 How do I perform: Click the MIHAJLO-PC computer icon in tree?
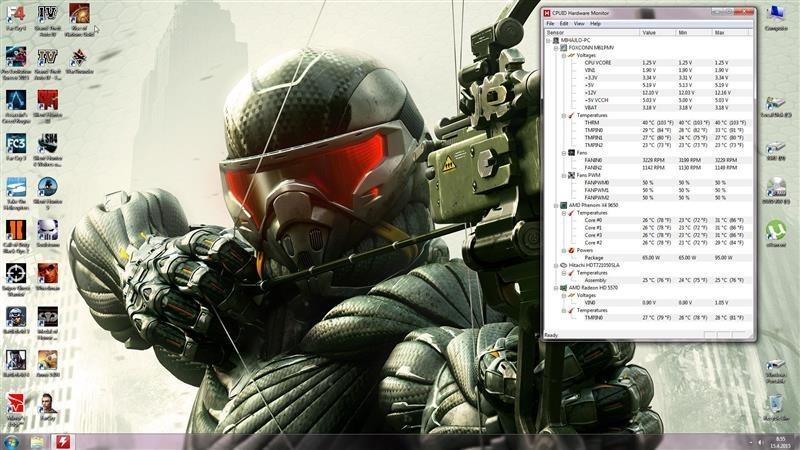pos(556,40)
